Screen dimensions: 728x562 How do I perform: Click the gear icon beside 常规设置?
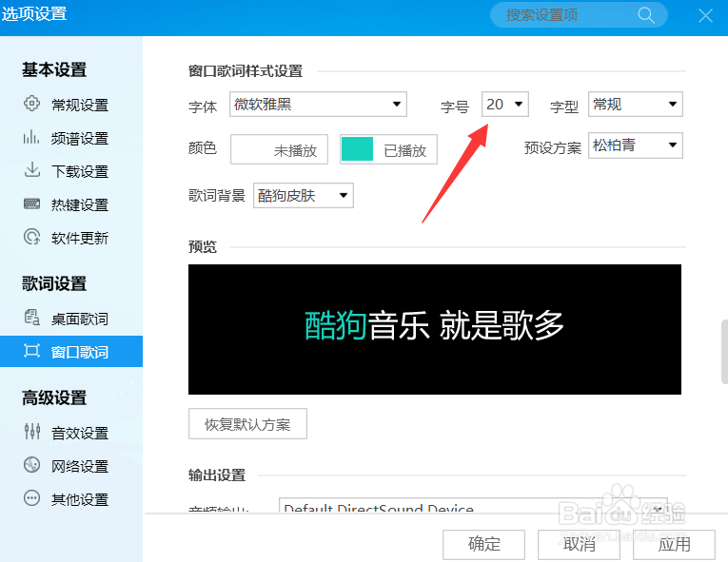coord(31,103)
